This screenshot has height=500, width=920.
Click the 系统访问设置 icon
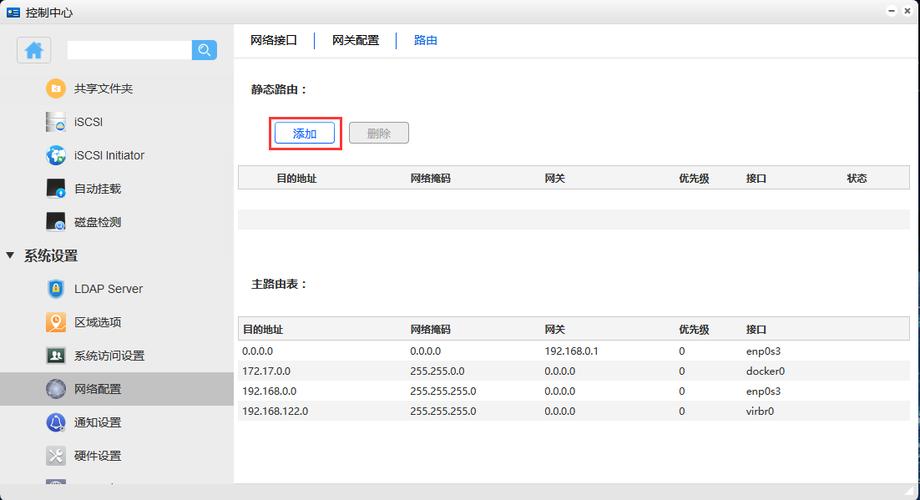[x=56, y=356]
